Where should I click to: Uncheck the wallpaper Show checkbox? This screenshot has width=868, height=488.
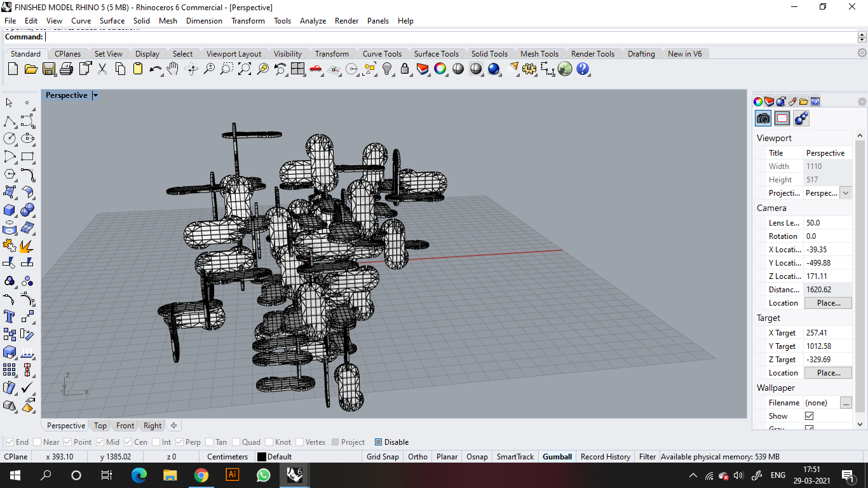[x=809, y=416]
